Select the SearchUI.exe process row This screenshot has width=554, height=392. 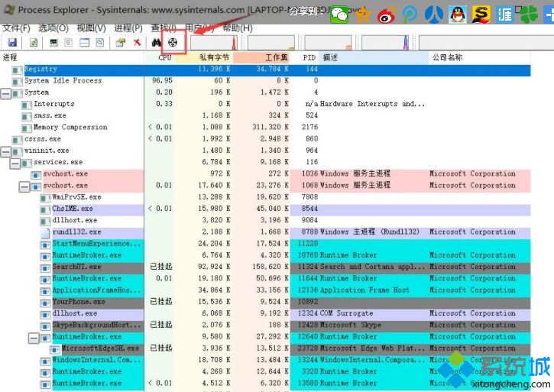[76, 267]
